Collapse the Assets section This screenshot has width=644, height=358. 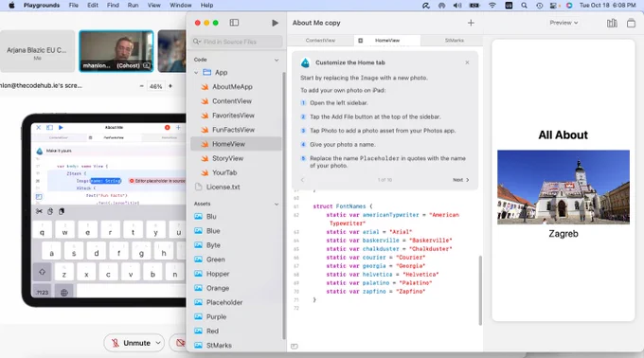[277, 204]
